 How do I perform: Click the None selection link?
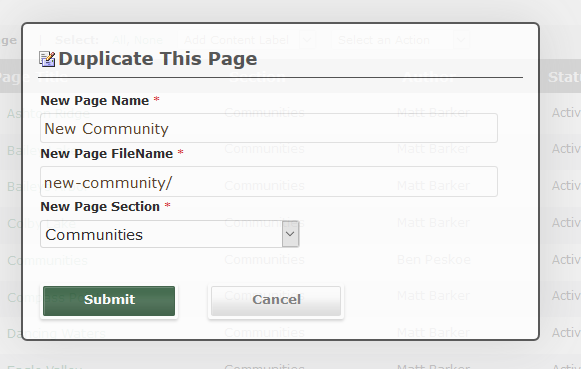146,40
